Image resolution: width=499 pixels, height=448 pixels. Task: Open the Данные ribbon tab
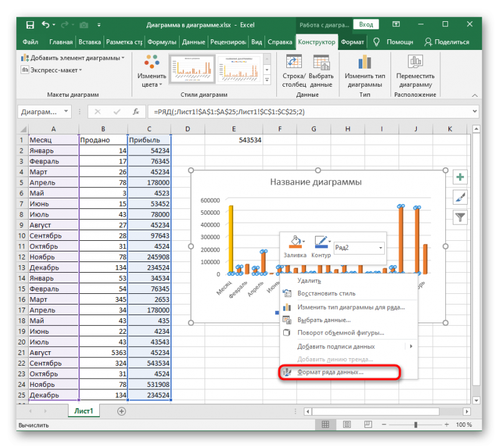pyautogui.click(x=193, y=42)
